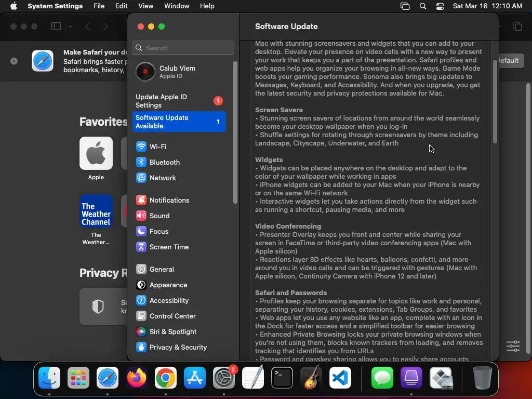This screenshot has height=399, width=532.
Task: Open TextEdit from the Dock
Action: click(x=253, y=378)
